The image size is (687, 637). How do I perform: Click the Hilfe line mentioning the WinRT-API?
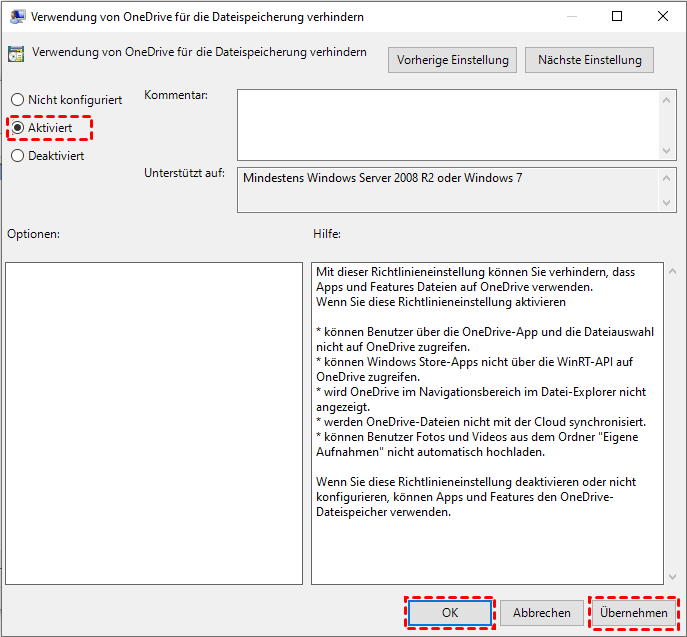click(x=475, y=362)
